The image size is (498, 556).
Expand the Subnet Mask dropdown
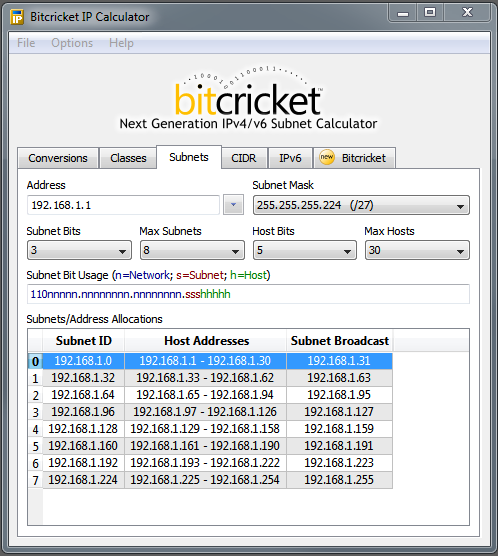click(361, 205)
